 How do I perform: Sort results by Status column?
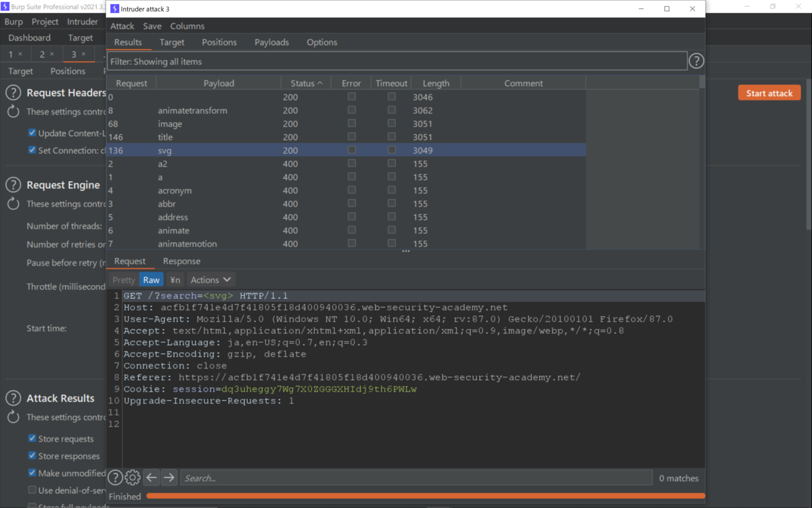(x=307, y=83)
